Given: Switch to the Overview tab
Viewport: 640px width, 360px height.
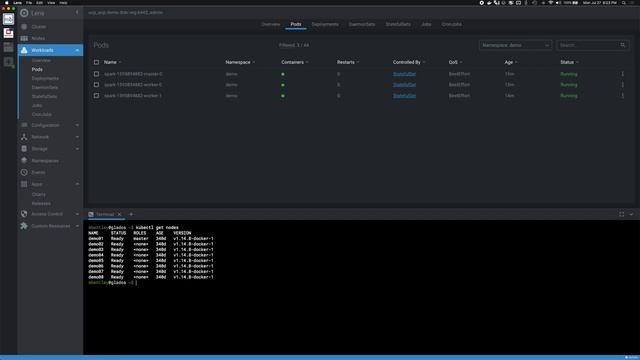Looking at the screenshot, I should 271,24.
